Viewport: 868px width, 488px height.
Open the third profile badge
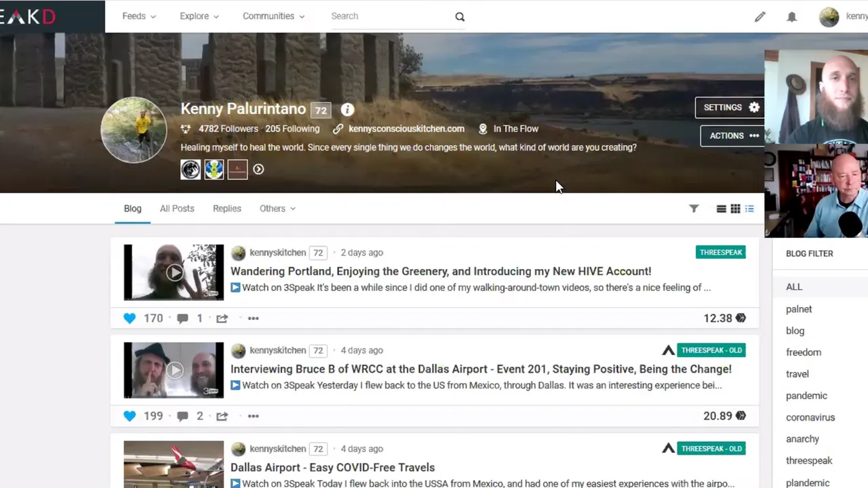[237, 169]
